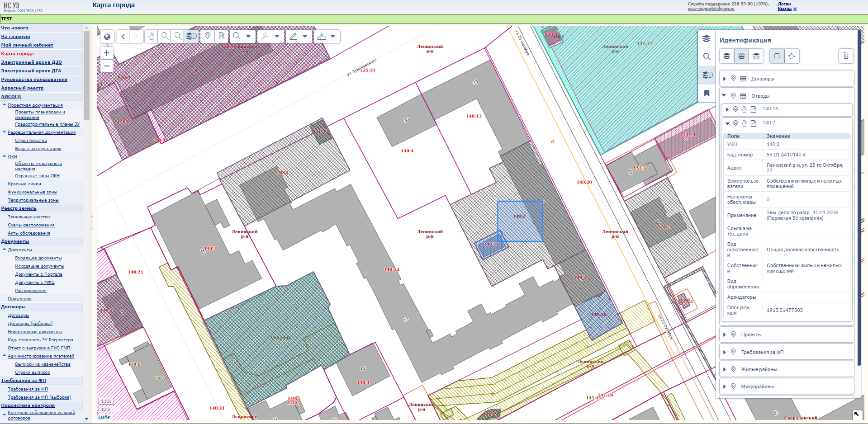This screenshot has height=424, width=868.
Task: Clear identification results with trash button
Action: 845,56
